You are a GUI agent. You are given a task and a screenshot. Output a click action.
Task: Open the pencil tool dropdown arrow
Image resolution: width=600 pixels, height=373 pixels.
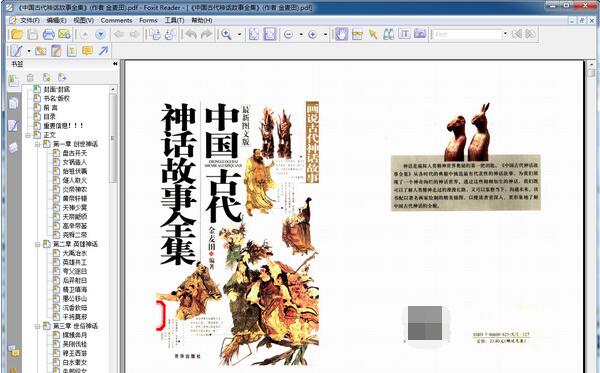[29, 51]
